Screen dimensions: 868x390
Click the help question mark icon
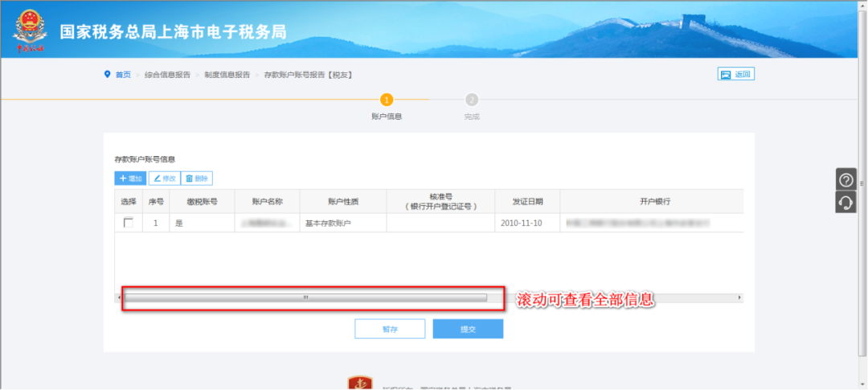click(845, 180)
